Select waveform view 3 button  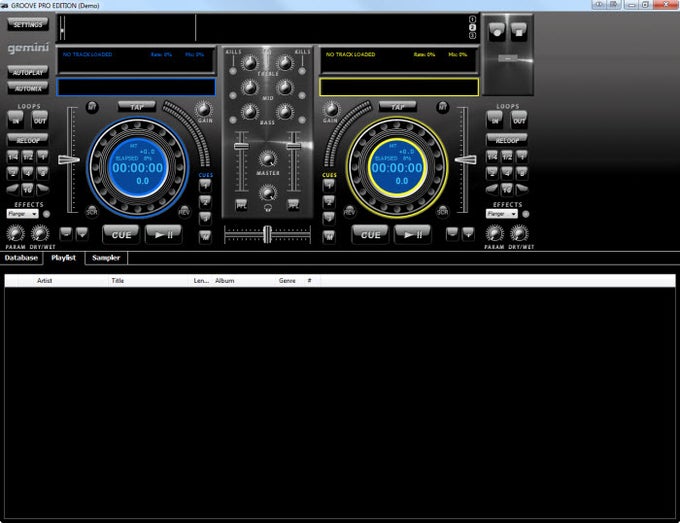(x=472, y=36)
